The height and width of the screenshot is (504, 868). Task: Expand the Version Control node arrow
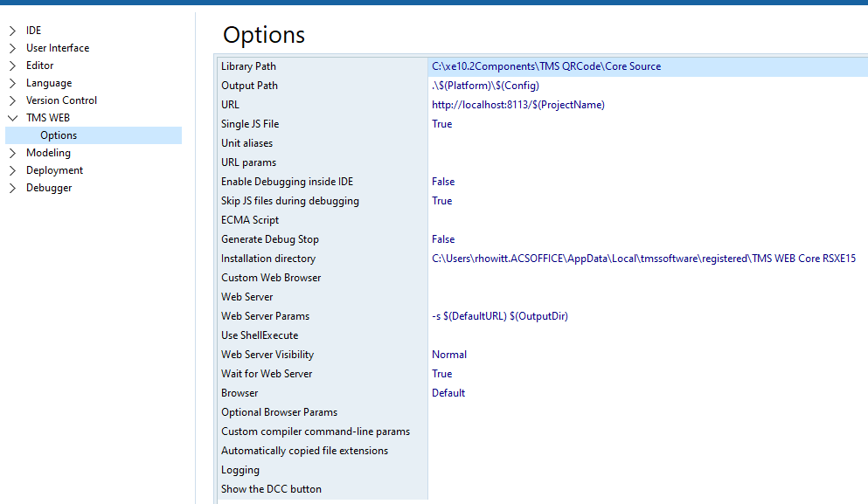[x=12, y=100]
